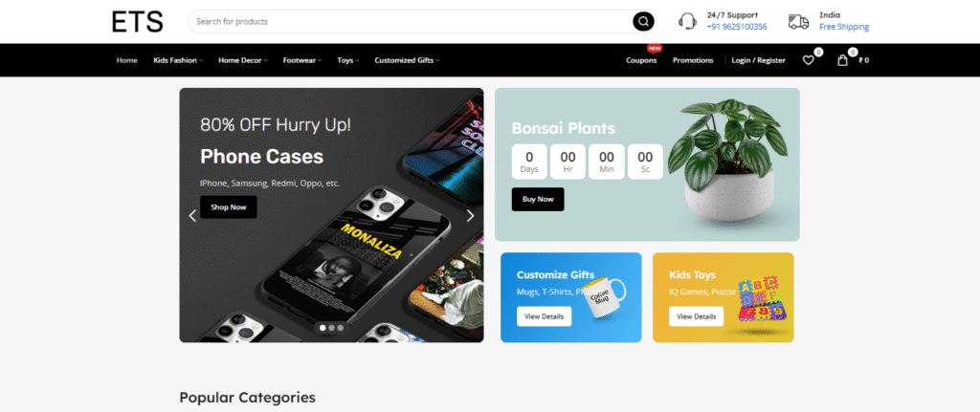Open the wishlist heart icon

click(x=808, y=60)
